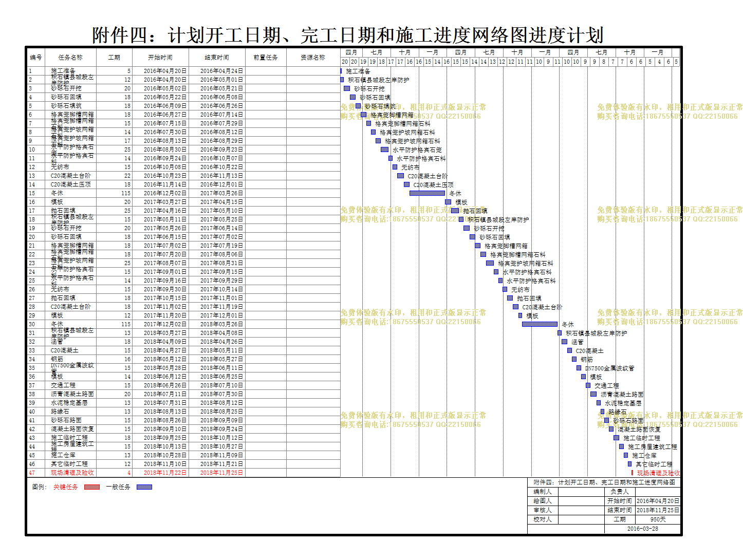Viewport: 743px width, 560px height.
Task: Select 施工准备 task name in table row 1
Action: click(x=63, y=71)
